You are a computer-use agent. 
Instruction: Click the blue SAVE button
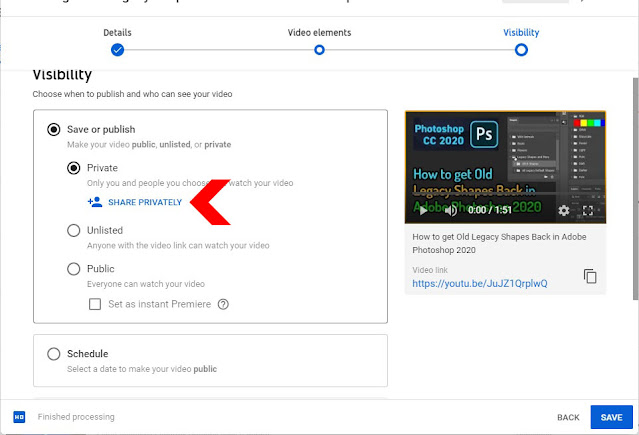tap(611, 417)
